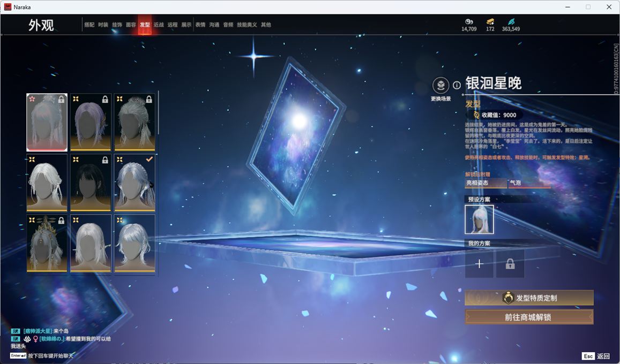The width and height of the screenshot is (620, 364).
Task: Open the 远程 ranged tab
Action: (x=173, y=25)
